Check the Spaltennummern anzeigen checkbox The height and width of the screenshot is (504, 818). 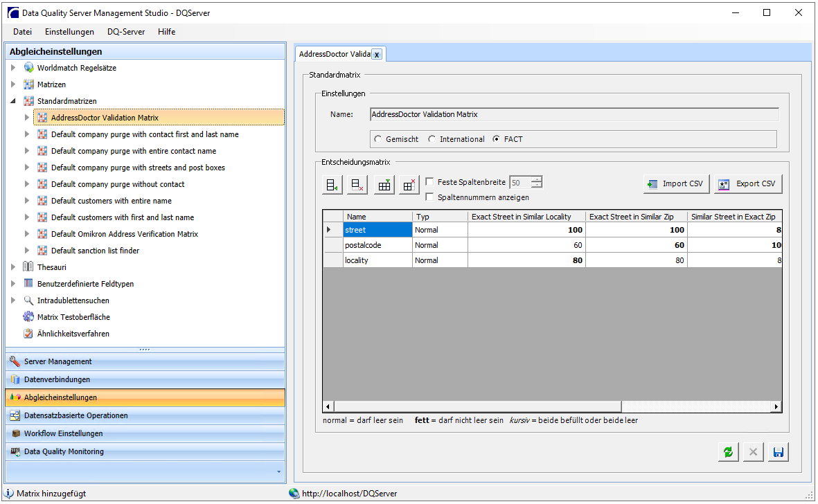tap(430, 197)
